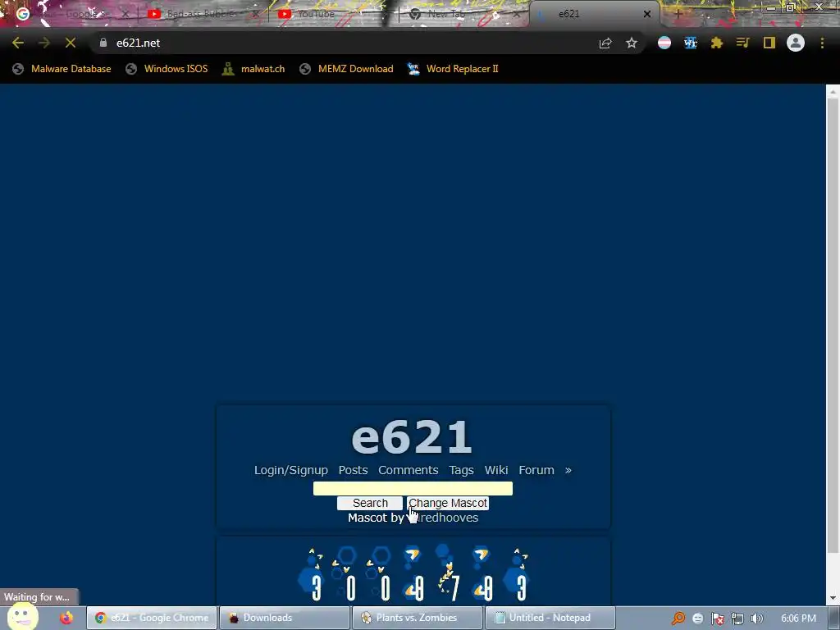Close the e621 tab
840x630 pixels.
pyautogui.click(x=647, y=14)
